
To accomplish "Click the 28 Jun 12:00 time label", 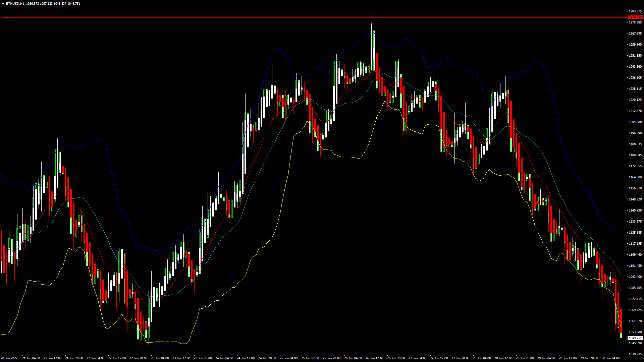I will point(503,358).
